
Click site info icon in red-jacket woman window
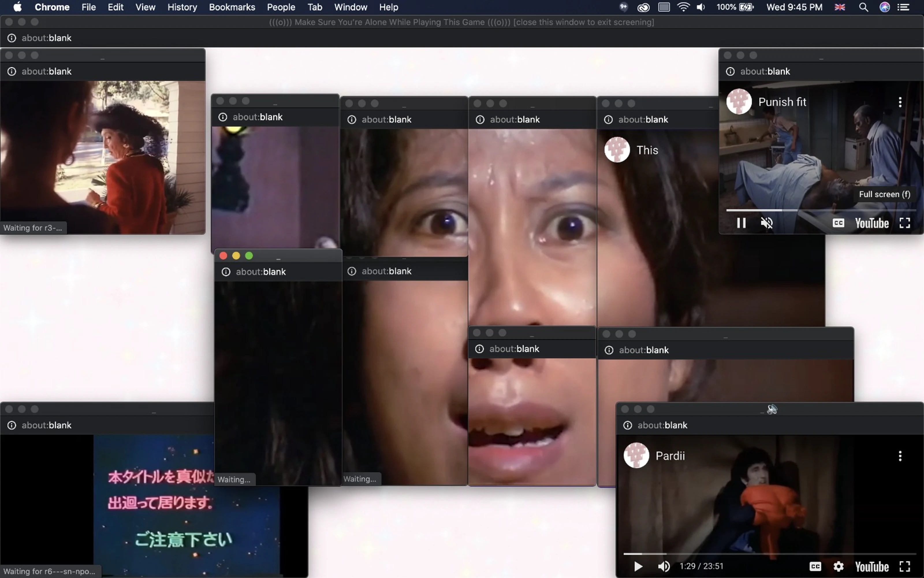coord(12,71)
